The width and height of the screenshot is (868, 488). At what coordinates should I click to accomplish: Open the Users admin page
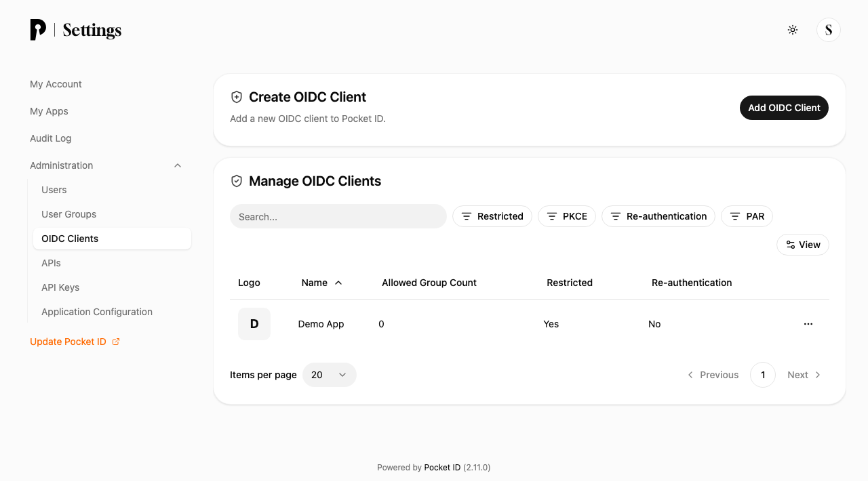pyautogui.click(x=54, y=190)
